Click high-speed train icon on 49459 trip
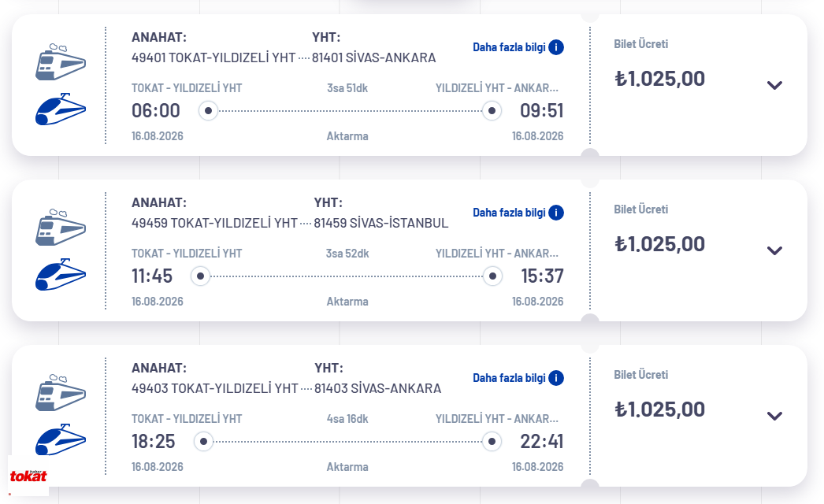 coord(61,274)
